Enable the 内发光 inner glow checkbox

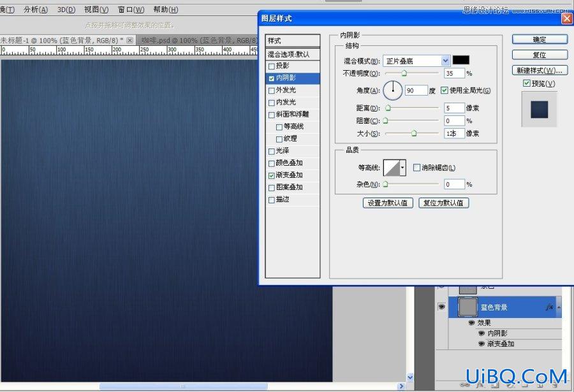pyautogui.click(x=271, y=103)
